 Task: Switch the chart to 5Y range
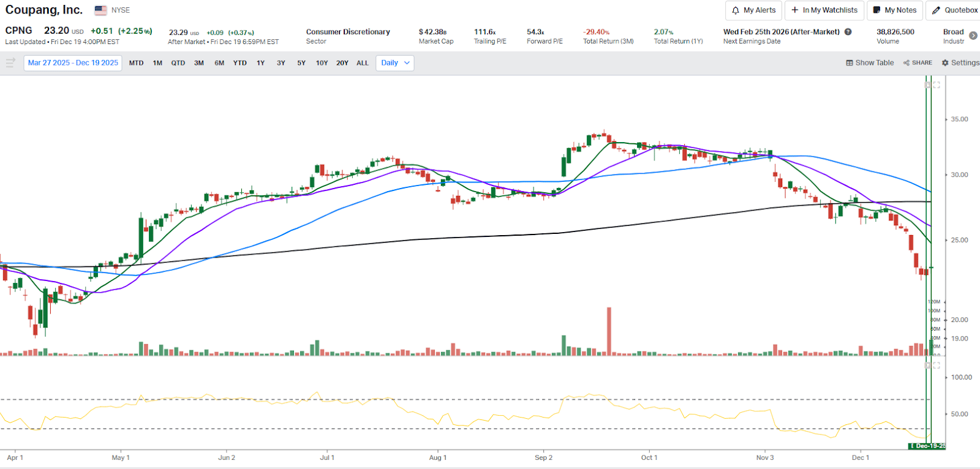(x=301, y=63)
